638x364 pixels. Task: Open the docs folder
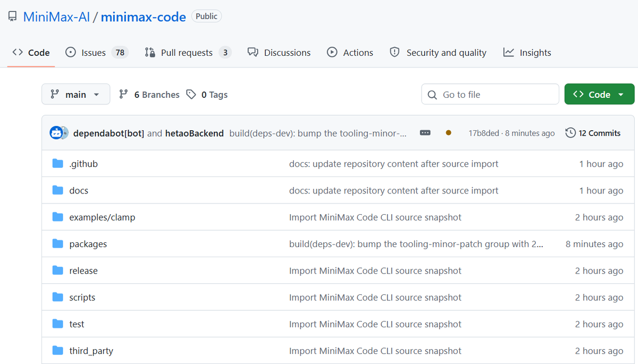coord(79,190)
